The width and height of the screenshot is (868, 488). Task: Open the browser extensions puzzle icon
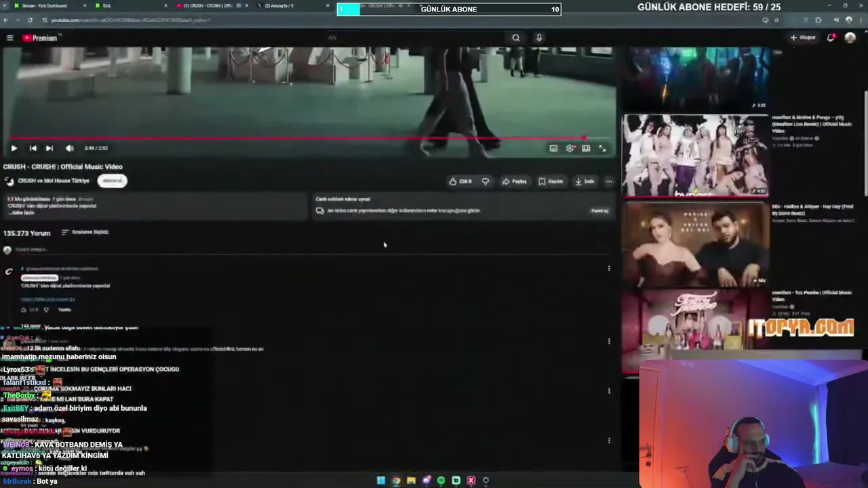click(x=818, y=20)
